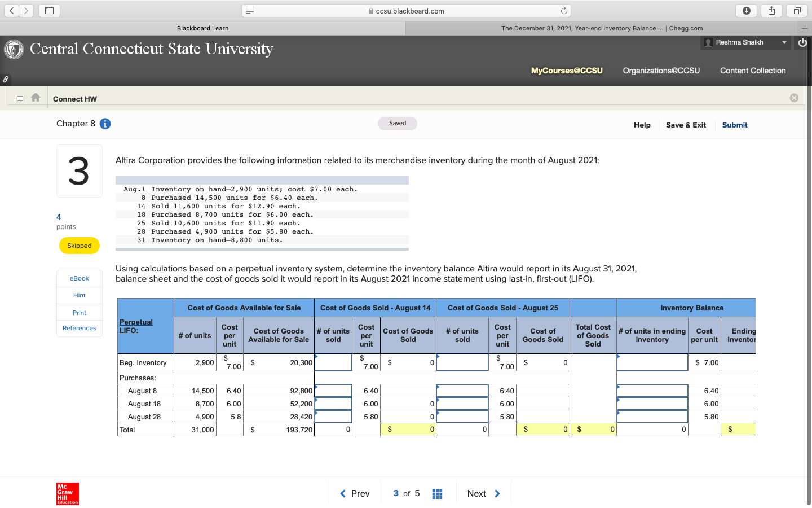Toggle Safari's sidebar icon
Viewport: 812px width, 508px height.
[x=49, y=10]
